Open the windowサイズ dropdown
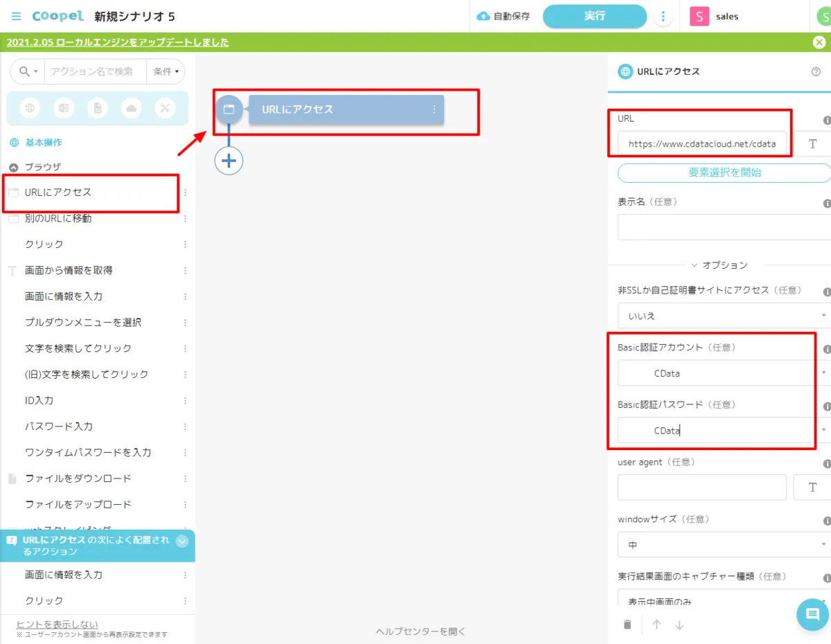The height and width of the screenshot is (644, 831). (x=724, y=545)
